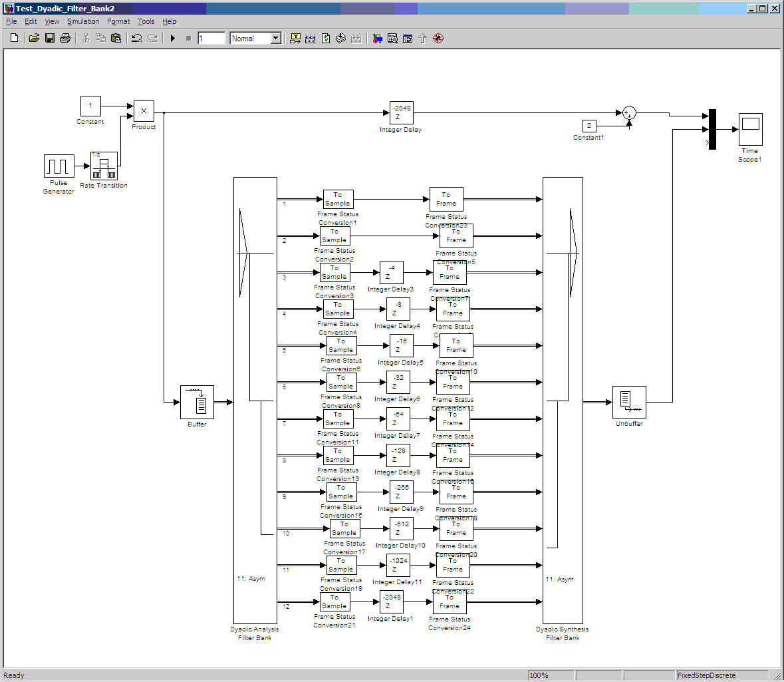784x682 pixels.
Task: Open the Format menu
Action: 118,21
